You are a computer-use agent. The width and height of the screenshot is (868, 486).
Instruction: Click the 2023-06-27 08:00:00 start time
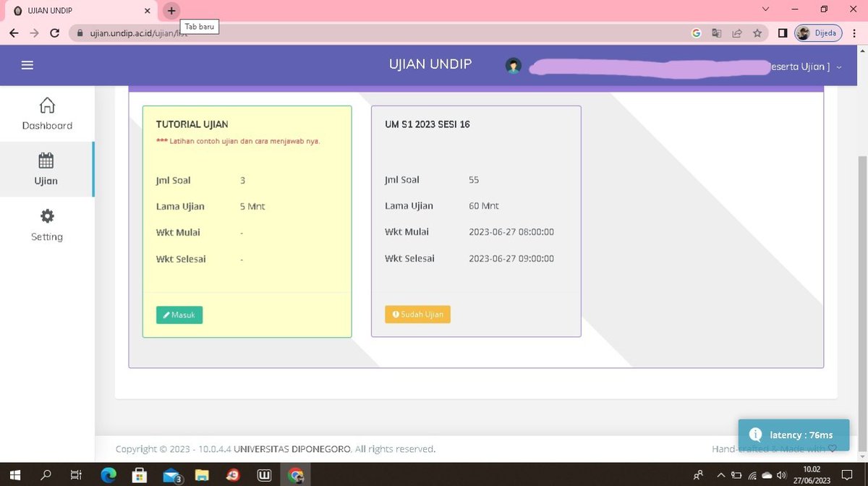click(511, 232)
